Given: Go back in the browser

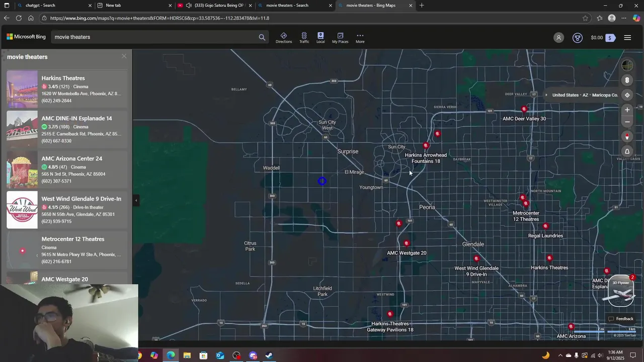Looking at the screenshot, I should (x=7, y=18).
